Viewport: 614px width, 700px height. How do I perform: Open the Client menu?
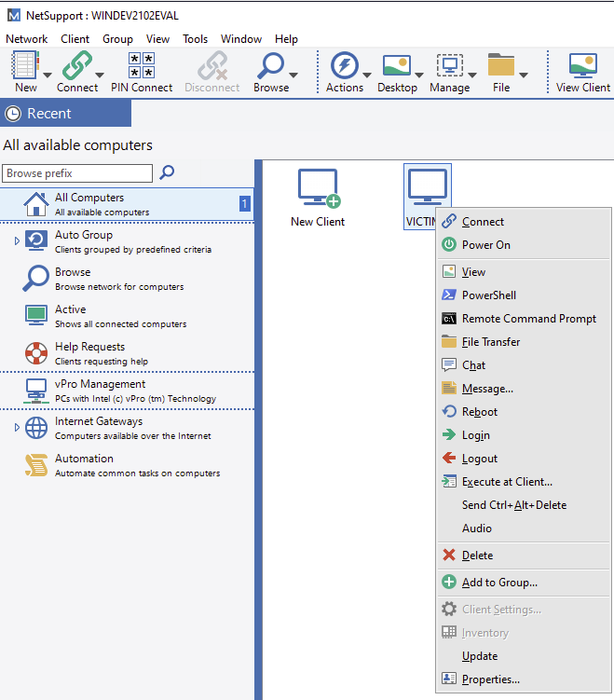tap(75, 39)
